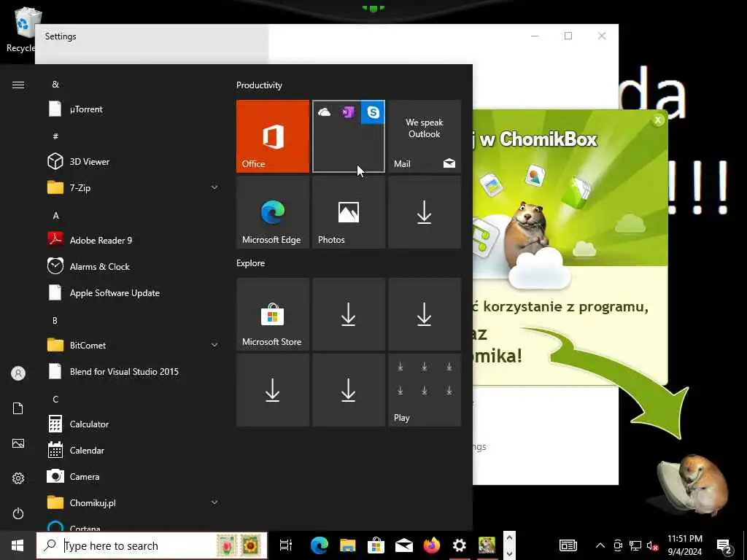Open Task View on the taskbar
The width and height of the screenshot is (747, 560).
(286, 545)
